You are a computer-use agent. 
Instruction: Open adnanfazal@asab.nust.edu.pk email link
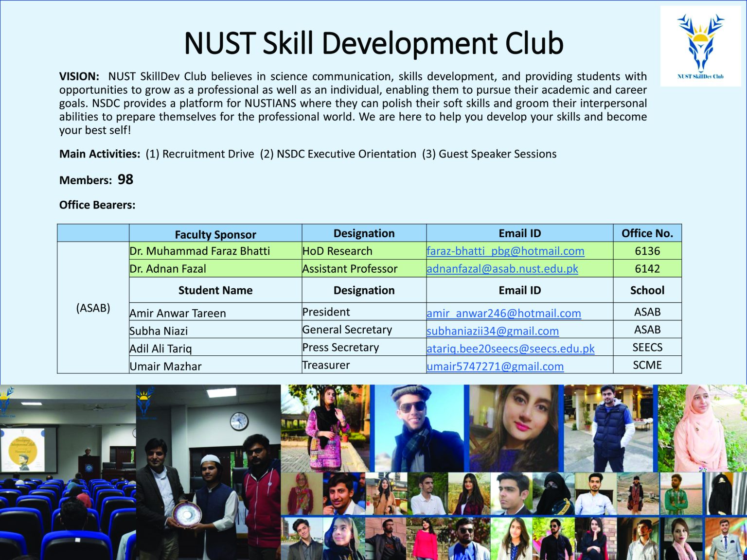click(502, 269)
